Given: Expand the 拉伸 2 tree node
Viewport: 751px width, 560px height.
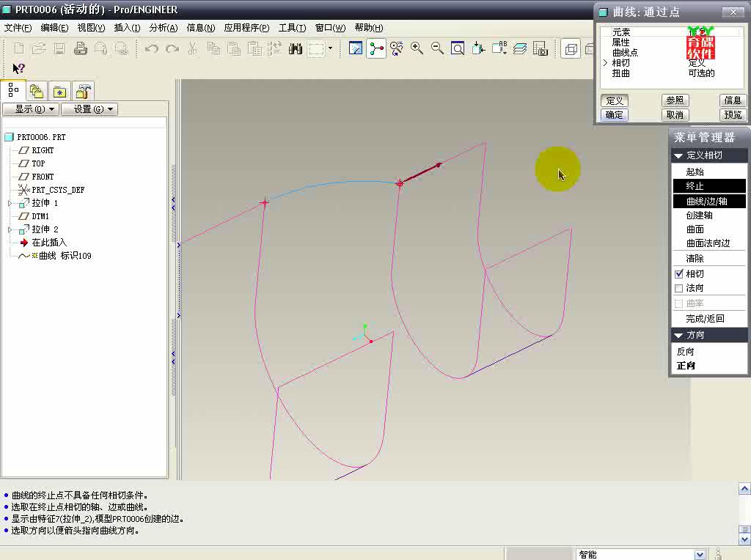Looking at the screenshot, I should 10,229.
